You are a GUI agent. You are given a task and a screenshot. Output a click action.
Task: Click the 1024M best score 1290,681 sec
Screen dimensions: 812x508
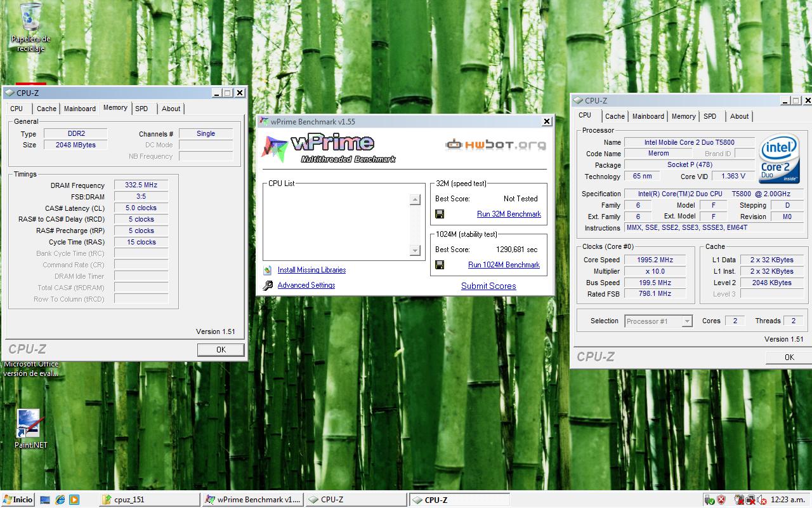pos(516,250)
